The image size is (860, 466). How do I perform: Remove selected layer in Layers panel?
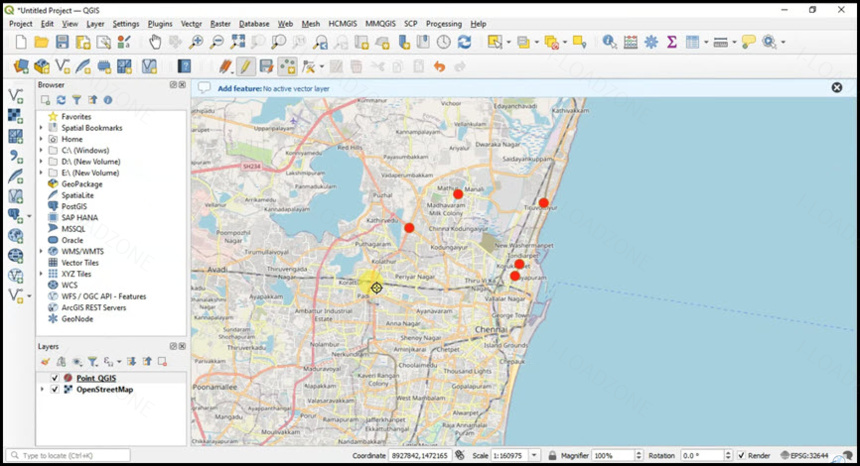pyautogui.click(x=162, y=362)
